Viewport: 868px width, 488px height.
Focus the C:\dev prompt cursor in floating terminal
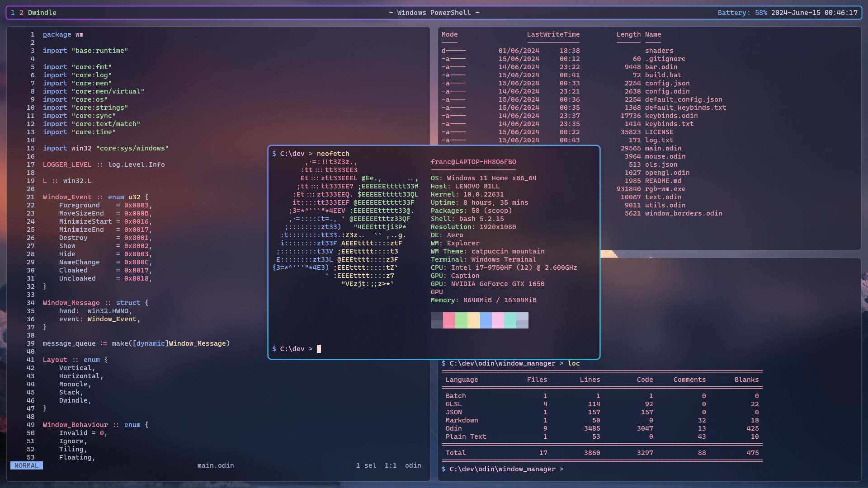coord(319,349)
